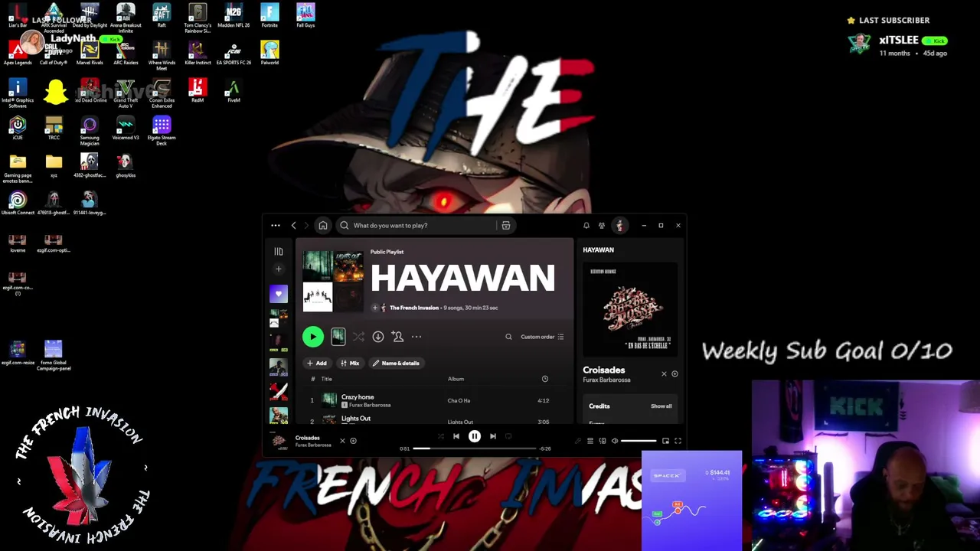
Task: Open Furax Barbarossa artist in side panel
Action: (x=606, y=380)
